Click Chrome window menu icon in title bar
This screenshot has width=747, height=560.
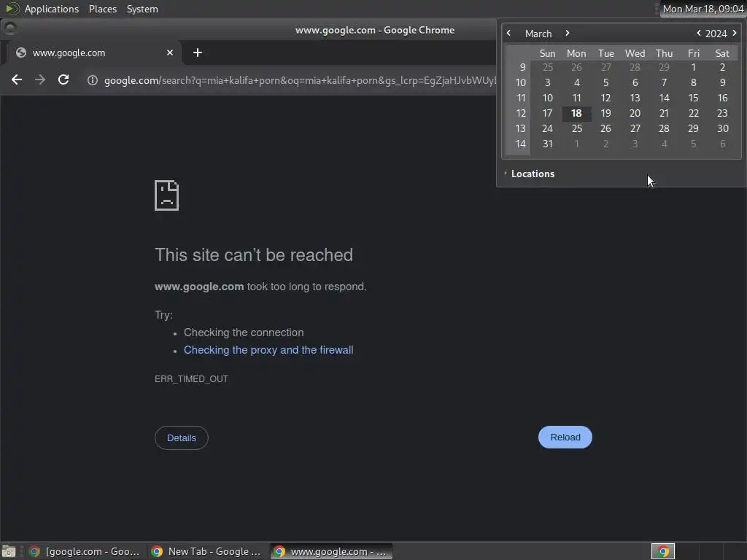click(x=10, y=29)
